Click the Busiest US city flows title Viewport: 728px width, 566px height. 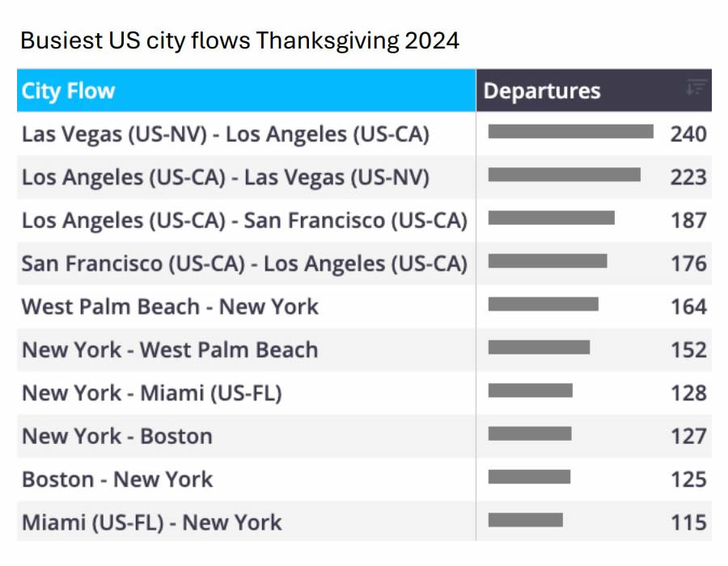click(239, 40)
